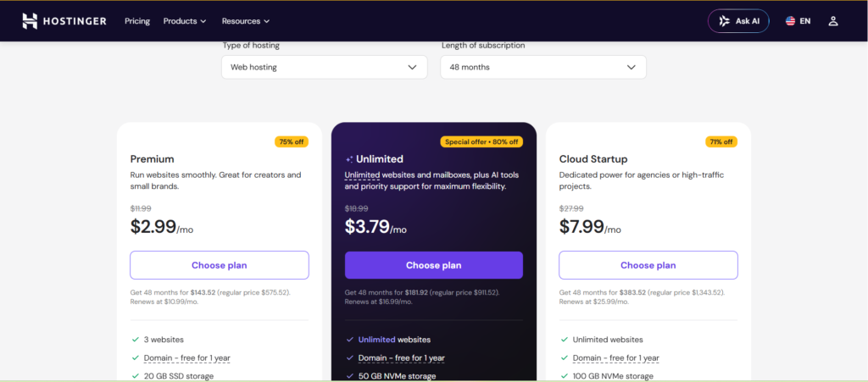
Task: Choose the Cloud Startup plan
Action: (648, 265)
